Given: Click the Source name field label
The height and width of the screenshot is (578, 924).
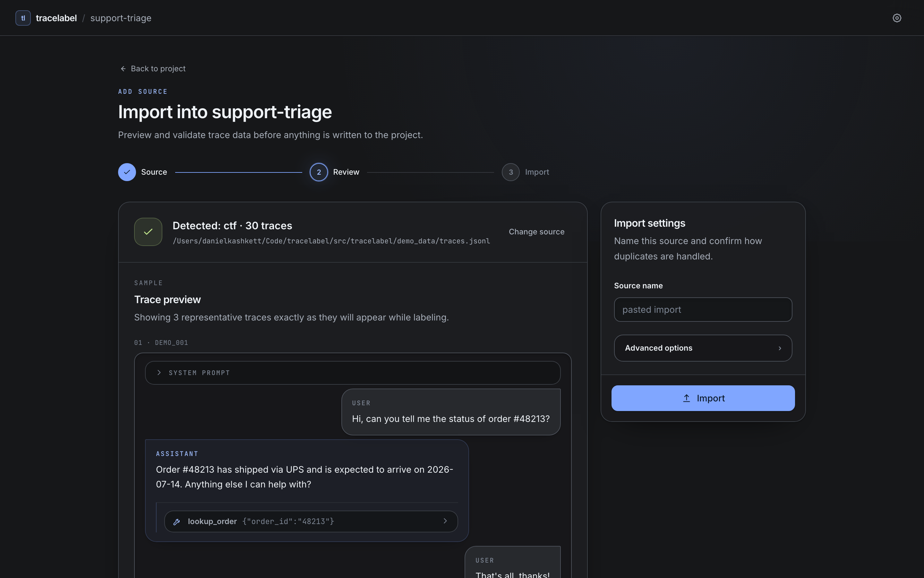Looking at the screenshot, I should coord(638,285).
